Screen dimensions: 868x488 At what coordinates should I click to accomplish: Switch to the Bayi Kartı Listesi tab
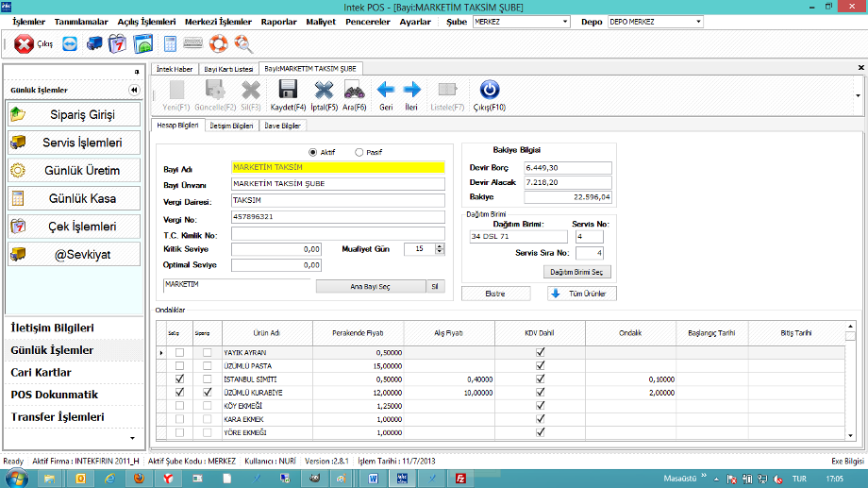pyautogui.click(x=228, y=69)
